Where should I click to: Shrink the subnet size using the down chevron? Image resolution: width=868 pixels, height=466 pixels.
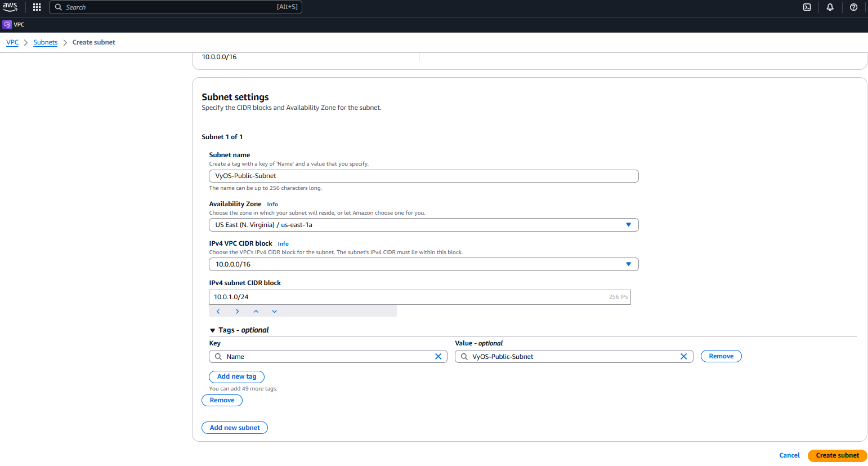274,310
